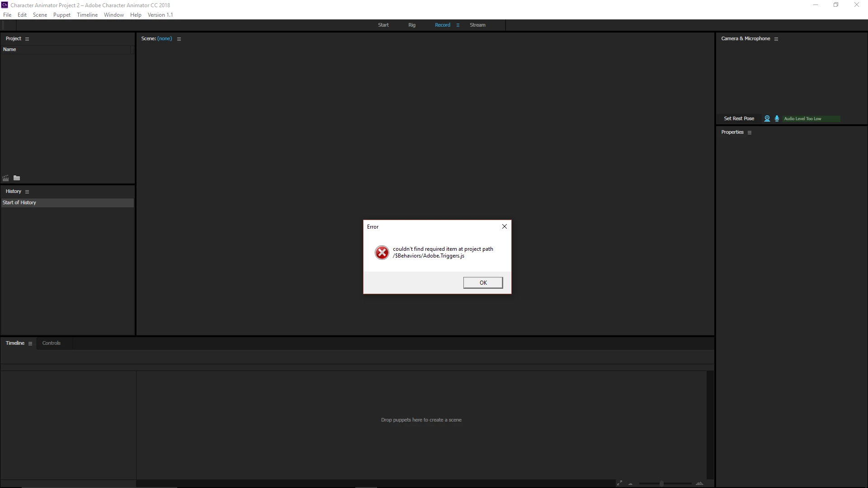Click the fit timeline to view arrows icon
Image resolution: width=868 pixels, height=488 pixels.
click(619, 483)
